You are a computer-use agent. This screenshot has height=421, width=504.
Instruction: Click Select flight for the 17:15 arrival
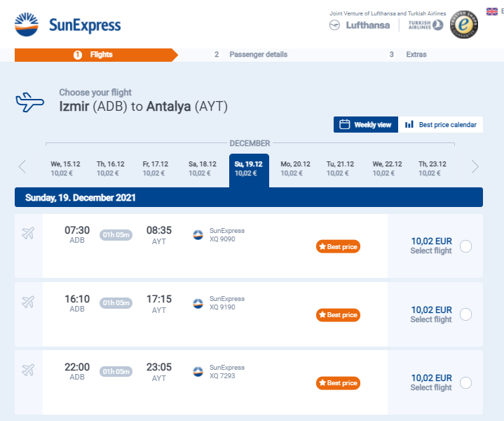(x=431, y=319)
